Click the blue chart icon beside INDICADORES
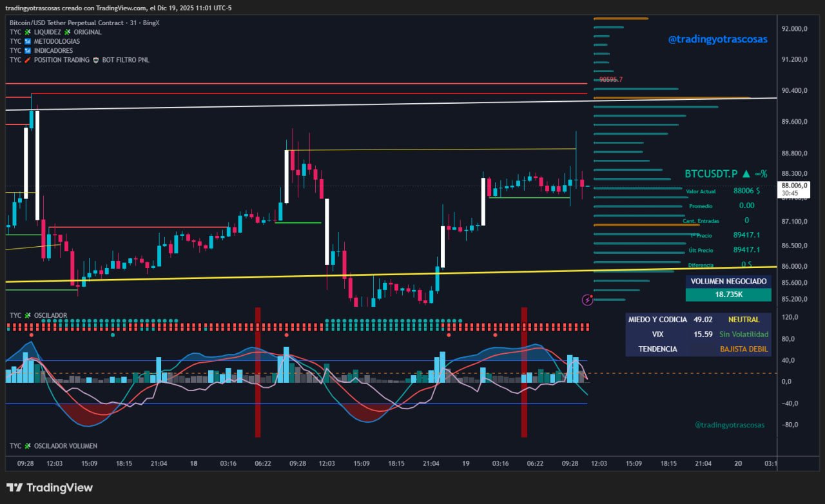The image size is (825, 504). [28, 50]
